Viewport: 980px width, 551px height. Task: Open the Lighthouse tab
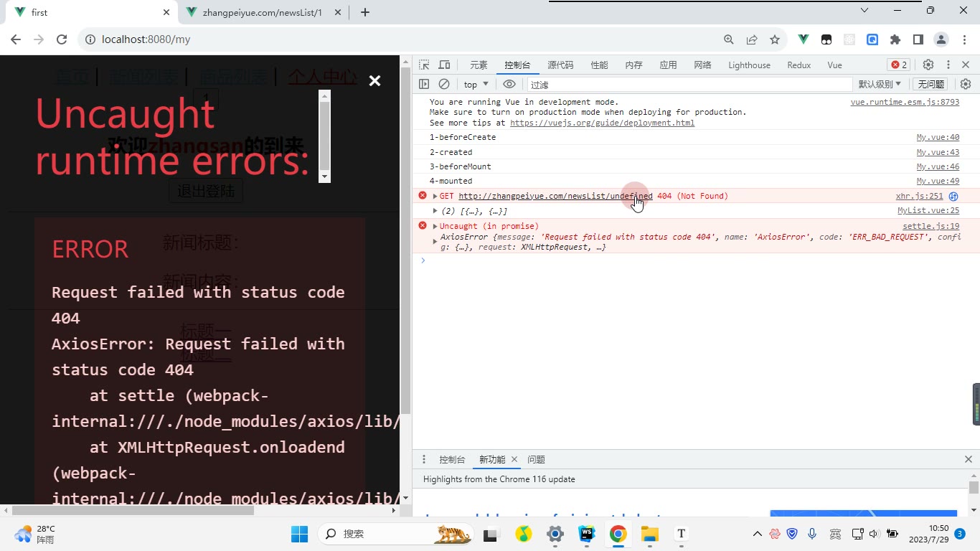[749, 65]
